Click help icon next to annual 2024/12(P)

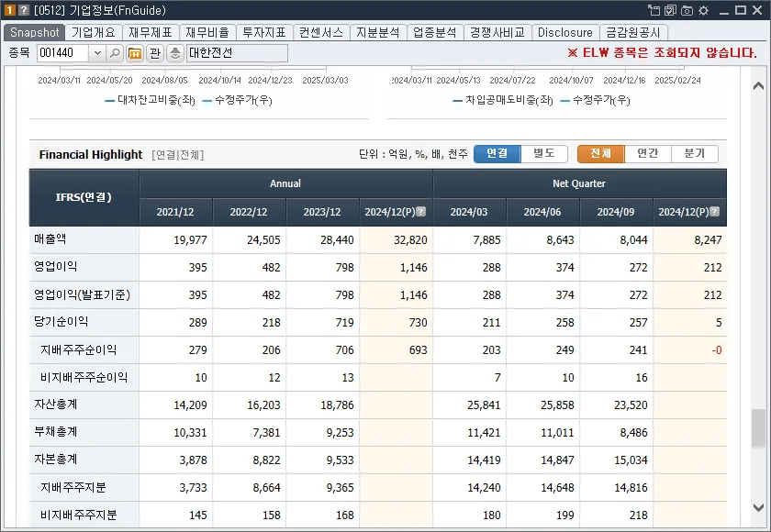[x=421, y=212]
